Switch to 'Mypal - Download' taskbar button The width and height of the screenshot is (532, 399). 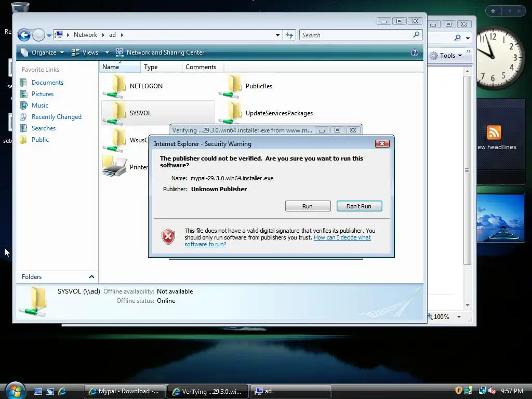(124, 391)
